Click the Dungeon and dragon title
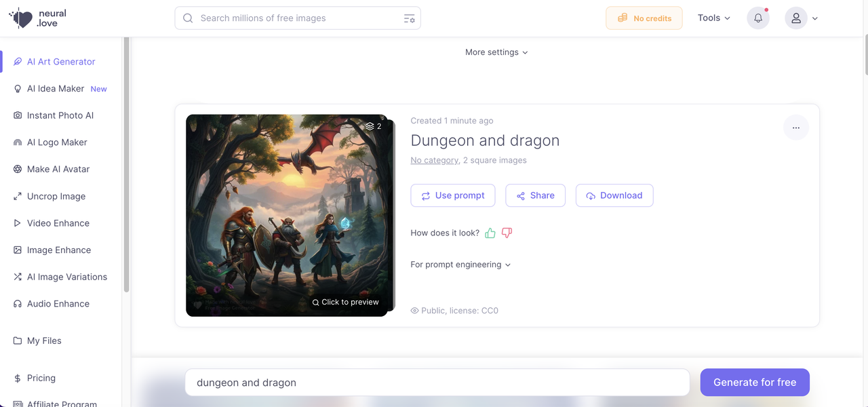The height and width of the screenshot is (407, 868). (485, 141)
